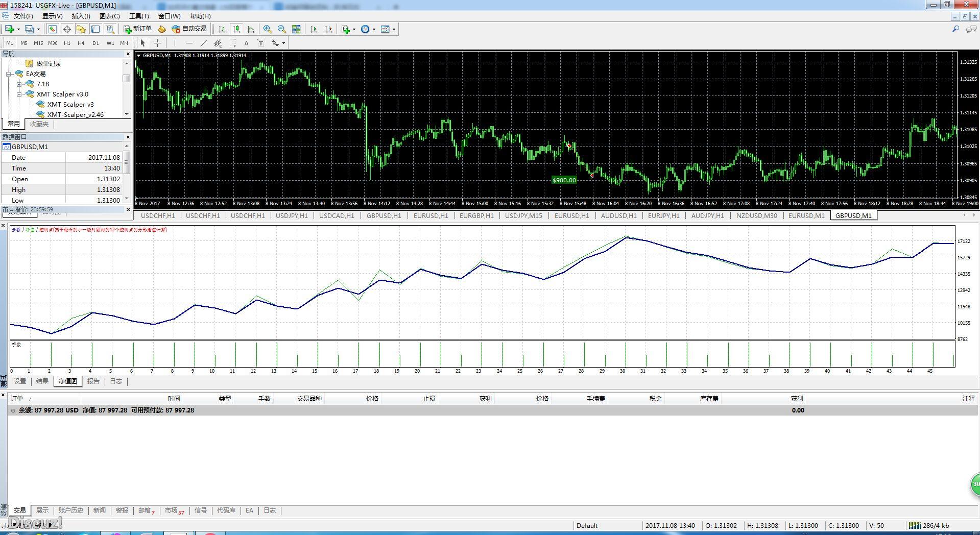980x535 pixels.
Task: Close the 导航 navigator panel
Action: tap(128, 54)
